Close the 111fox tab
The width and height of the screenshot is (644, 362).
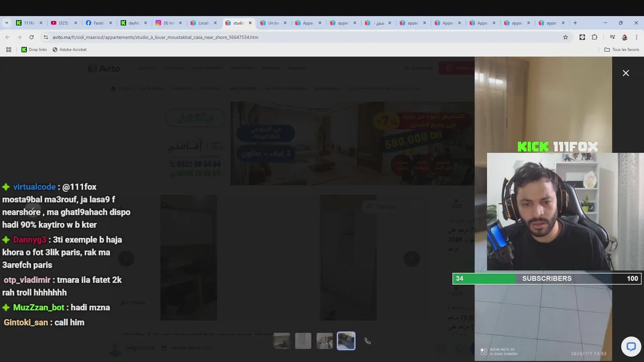41,23
